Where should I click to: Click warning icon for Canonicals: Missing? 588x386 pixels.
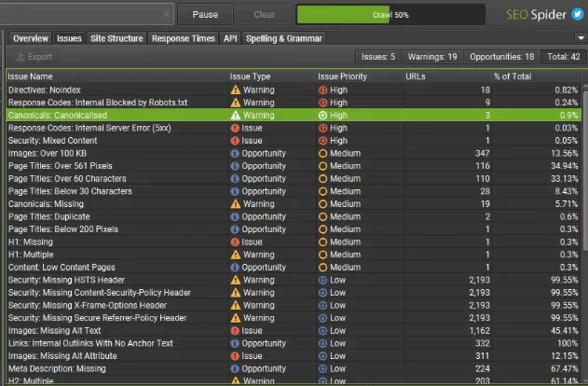(236, 204)
